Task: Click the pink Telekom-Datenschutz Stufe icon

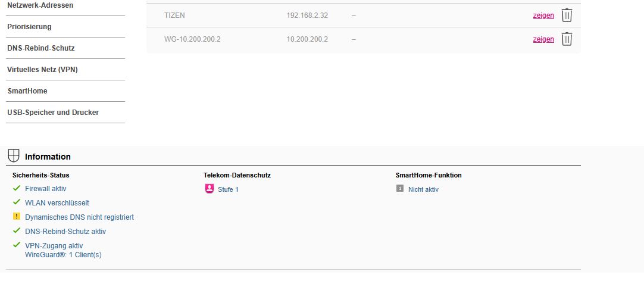Action: 209,189
